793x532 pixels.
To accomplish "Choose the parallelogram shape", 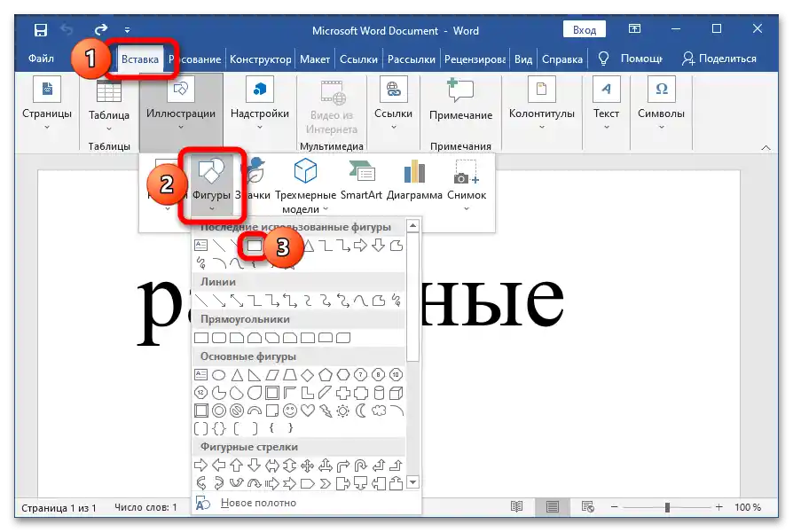I will pos(272,375).
